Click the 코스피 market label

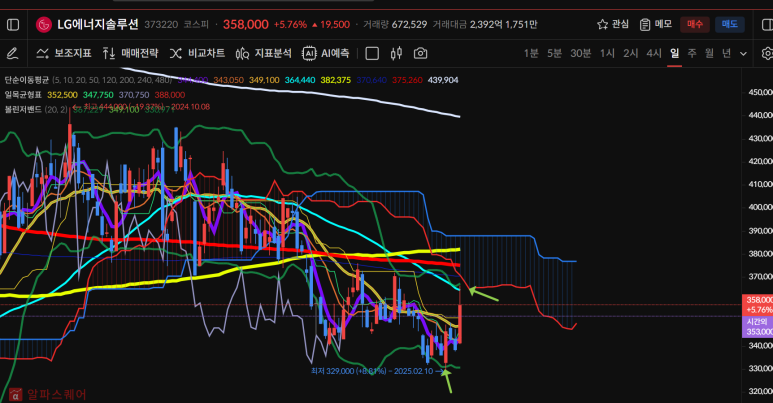[196, 25]
